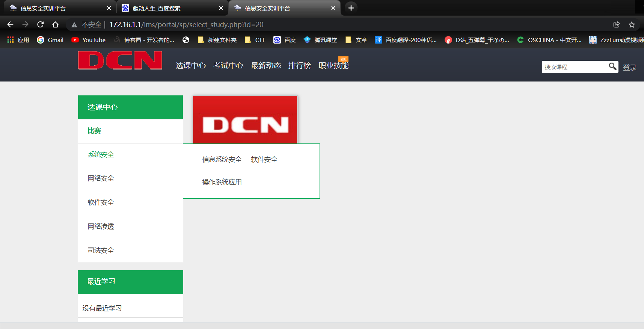Screen dimensions: 644x329
Task: Select 司法安全 in the sidebar
Action: pyautogui.click(x=130, y=251)
